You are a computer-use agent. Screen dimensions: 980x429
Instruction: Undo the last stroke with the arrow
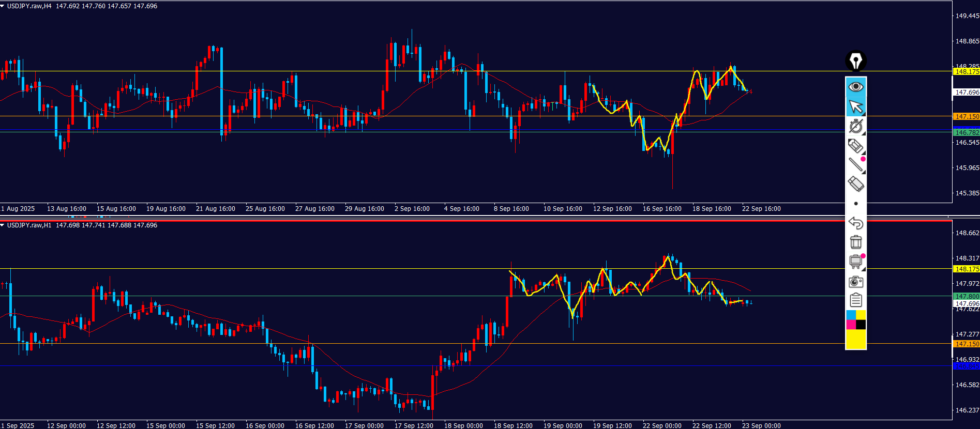tap(855, 223)
